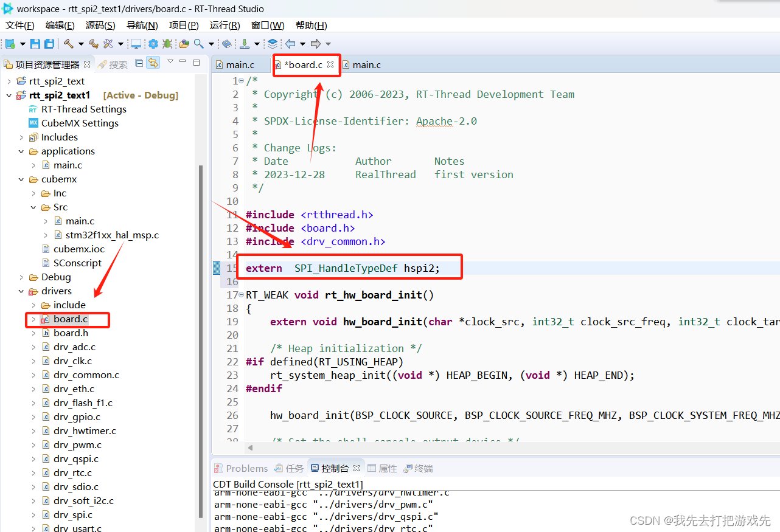This screenshot has width=780, height=532.
Task: Click the blue Back navigation arrow
Action: tap(290, 44)
